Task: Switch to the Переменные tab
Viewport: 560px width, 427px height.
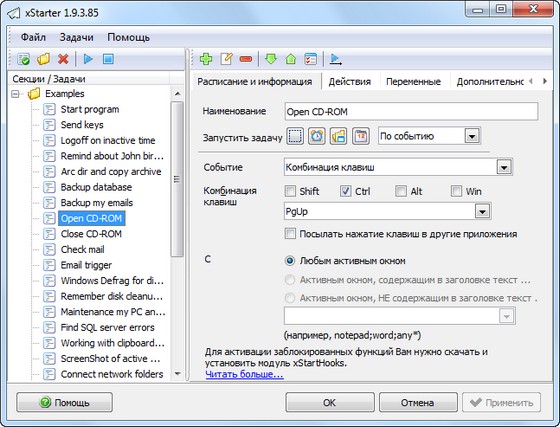Action: coord(413,81)
